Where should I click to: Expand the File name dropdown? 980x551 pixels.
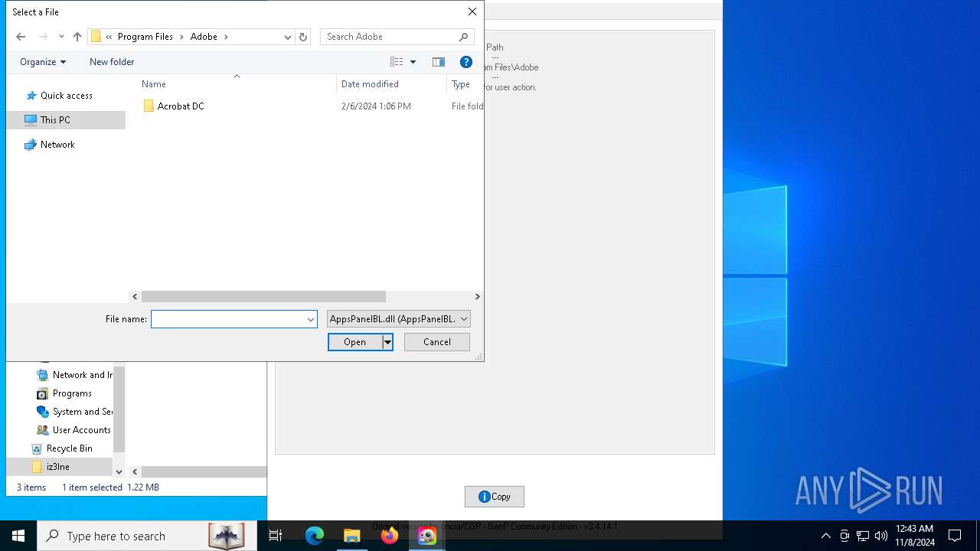(311, 319)
